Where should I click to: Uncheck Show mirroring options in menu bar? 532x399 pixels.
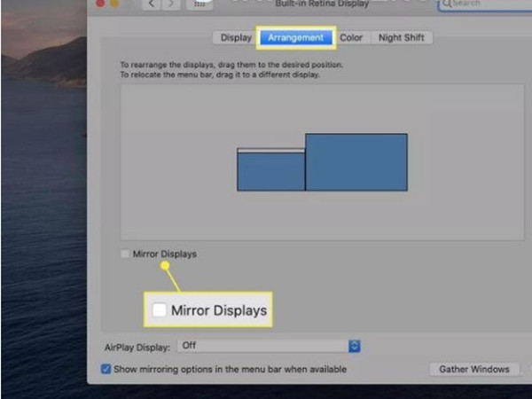click(x=106, y=369)
